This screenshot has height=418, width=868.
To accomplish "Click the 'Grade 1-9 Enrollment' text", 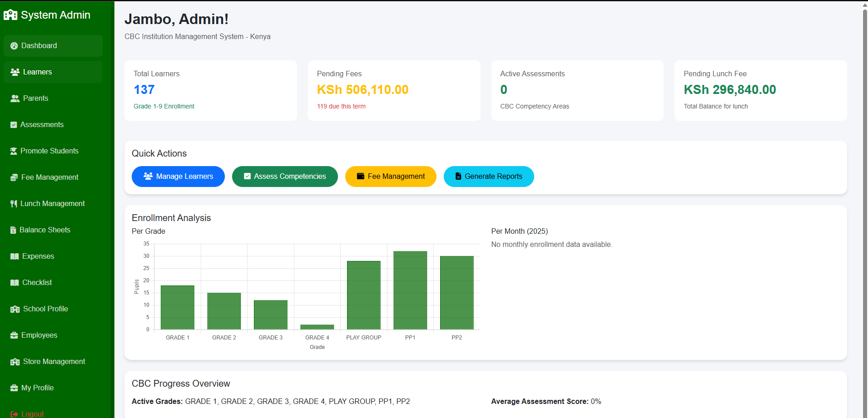I will (x=164, y=106).
